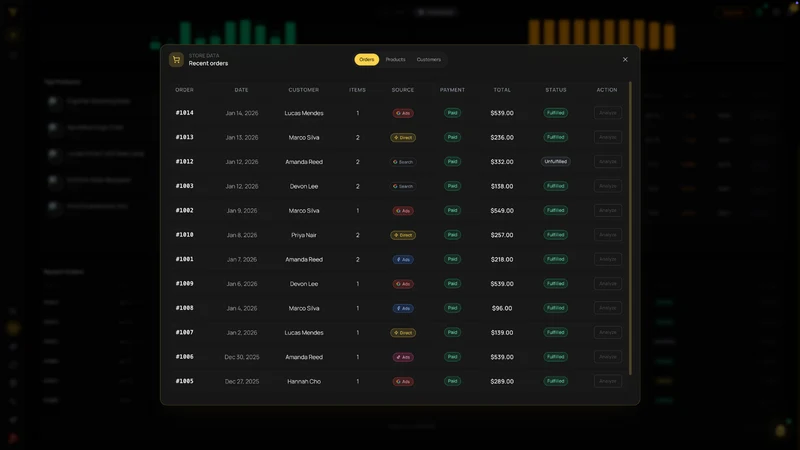Click the Search source badge for #1003
Viewport: 800px width, 450px height.
click(403, 186)
